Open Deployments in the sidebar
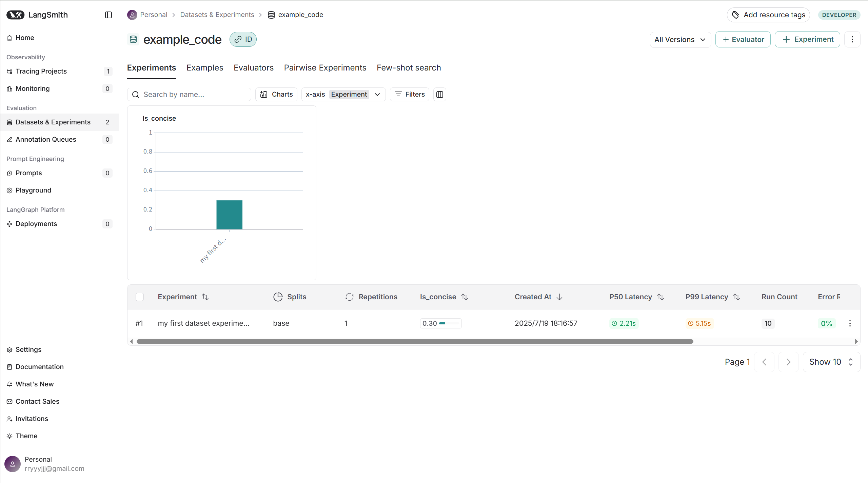This screenshot has height=483, width=868. (x=59, y=224)
